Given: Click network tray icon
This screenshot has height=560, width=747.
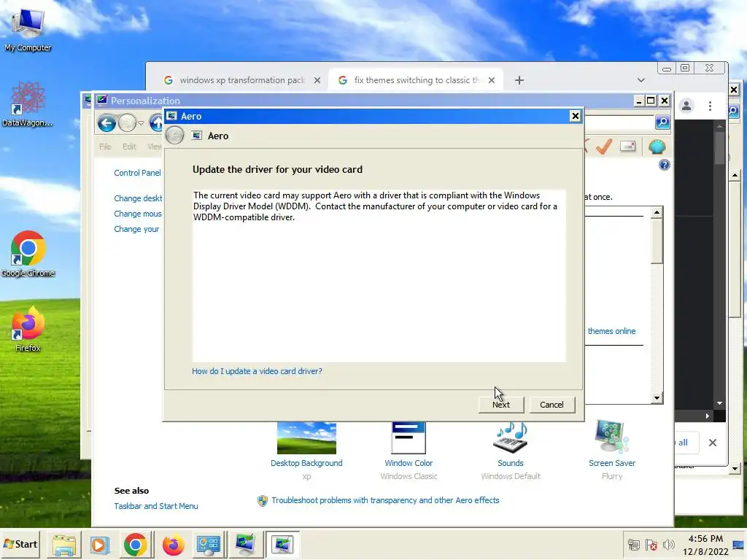Looking at the screenshot, I should click(634, 544).
